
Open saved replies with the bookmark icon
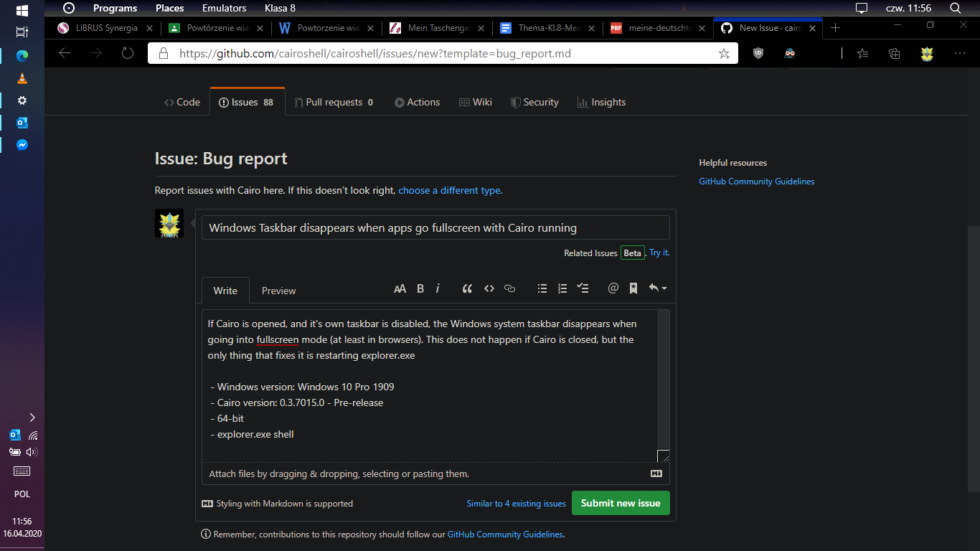point(633,288)
